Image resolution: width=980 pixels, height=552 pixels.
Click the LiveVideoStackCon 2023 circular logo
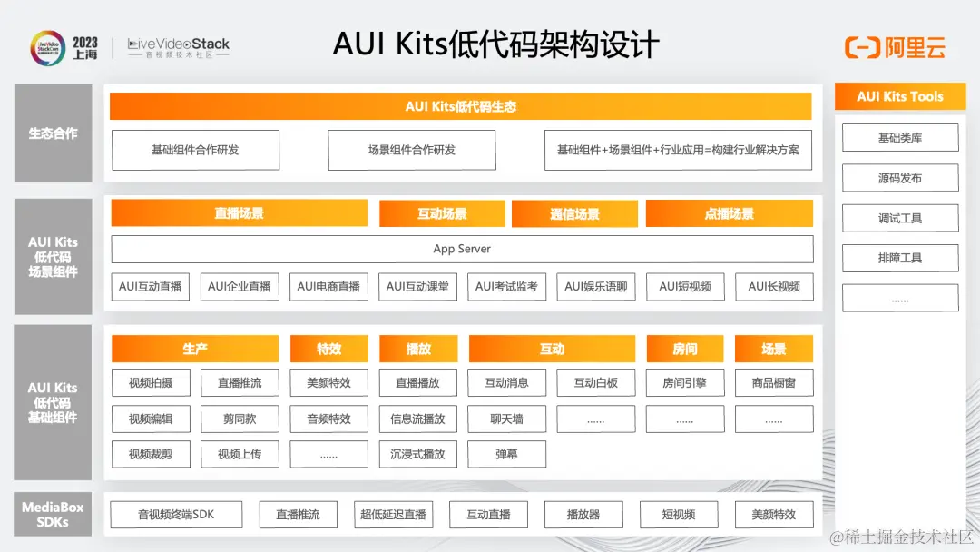click(x=47, y=48)
